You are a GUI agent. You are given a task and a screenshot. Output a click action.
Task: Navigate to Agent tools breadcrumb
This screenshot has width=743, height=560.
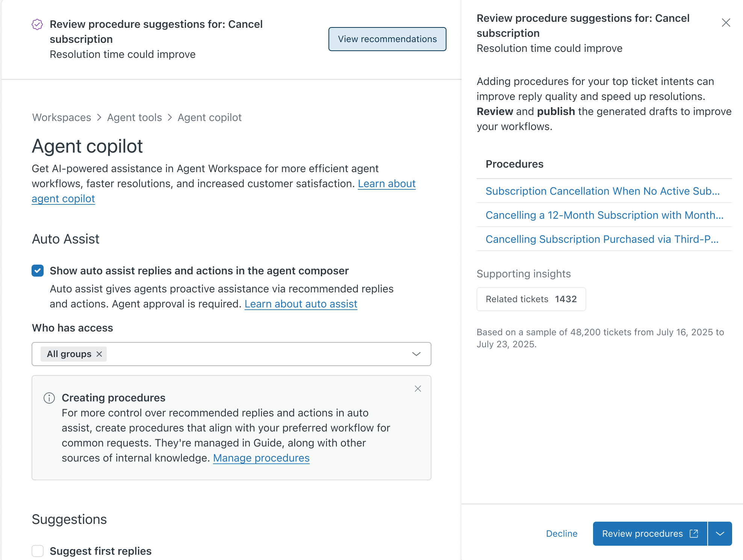[x=135, y=118]
